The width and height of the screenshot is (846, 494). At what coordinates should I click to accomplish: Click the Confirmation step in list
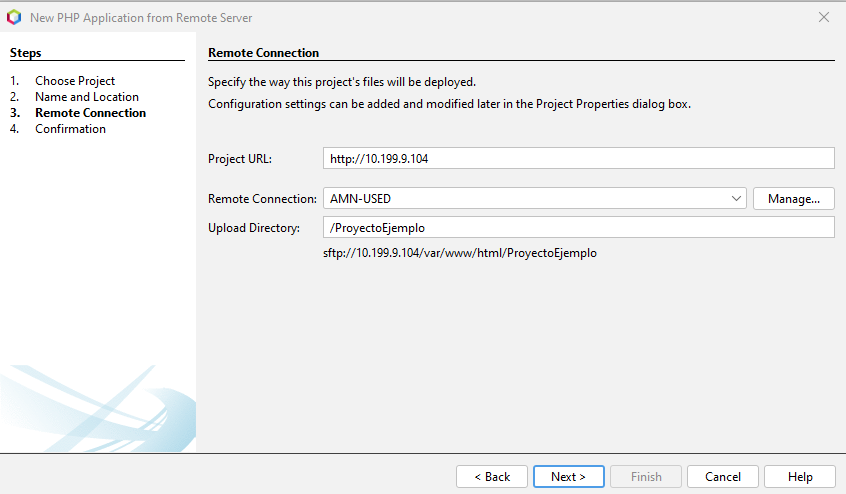(x=70, y=129)
